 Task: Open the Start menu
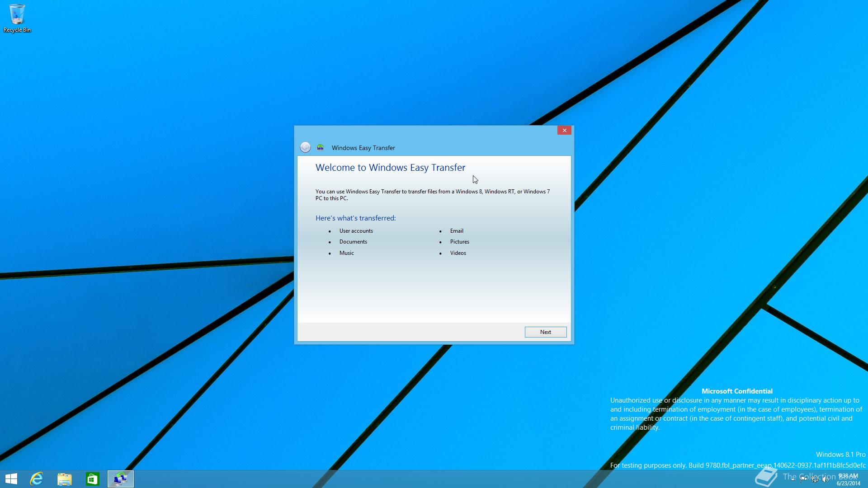tap(11, 479)
